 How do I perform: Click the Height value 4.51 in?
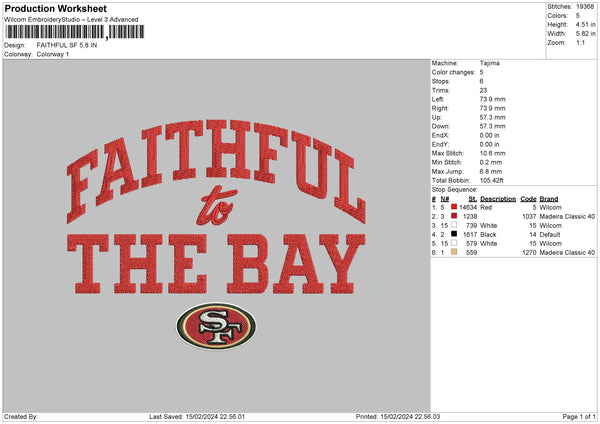pos(585,24)
